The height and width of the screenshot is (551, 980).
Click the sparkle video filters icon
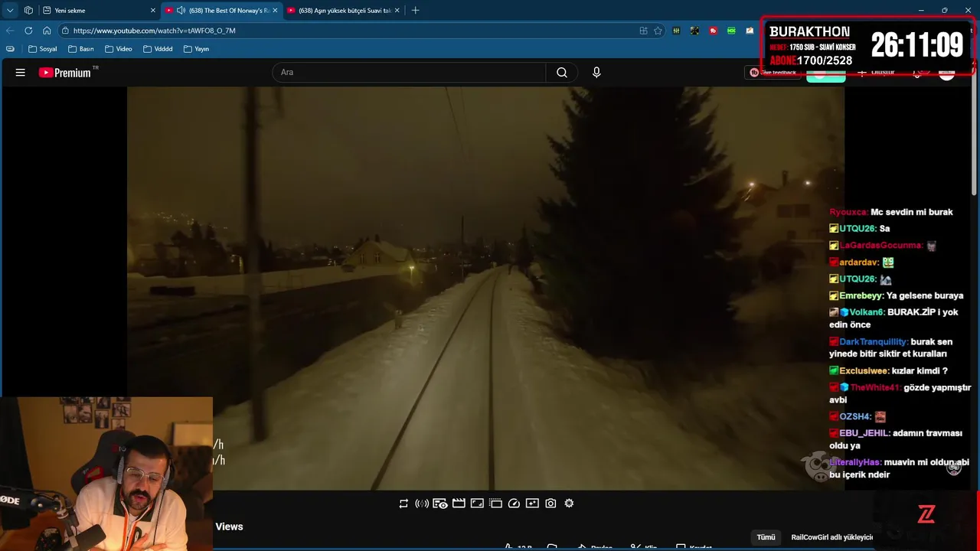[532, 504]
